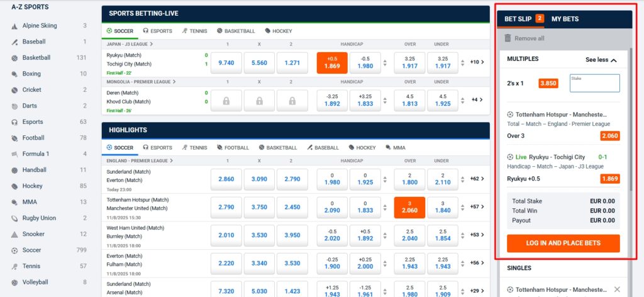Open the My Bets tab
Image resolution: width=644 pixels, height=297 pixels.
point(565,19)
